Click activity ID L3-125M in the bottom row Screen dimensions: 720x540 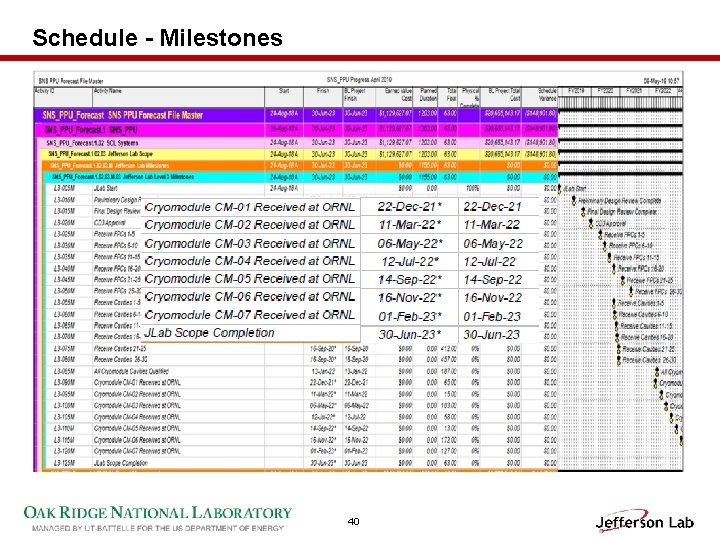tap(65, 463)
